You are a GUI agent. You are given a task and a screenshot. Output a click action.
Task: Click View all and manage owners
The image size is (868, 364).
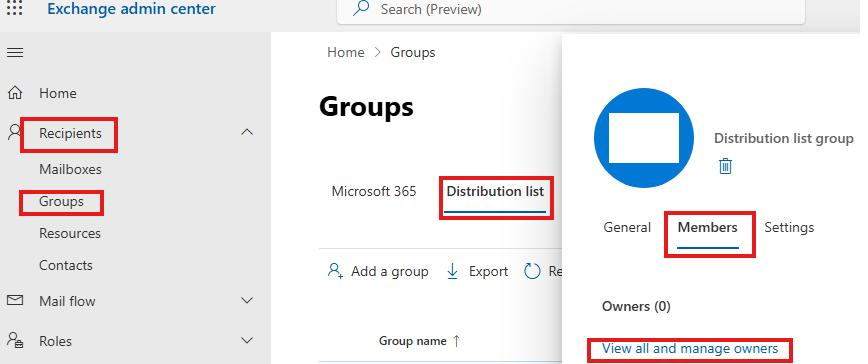click(x=690, y=349)
